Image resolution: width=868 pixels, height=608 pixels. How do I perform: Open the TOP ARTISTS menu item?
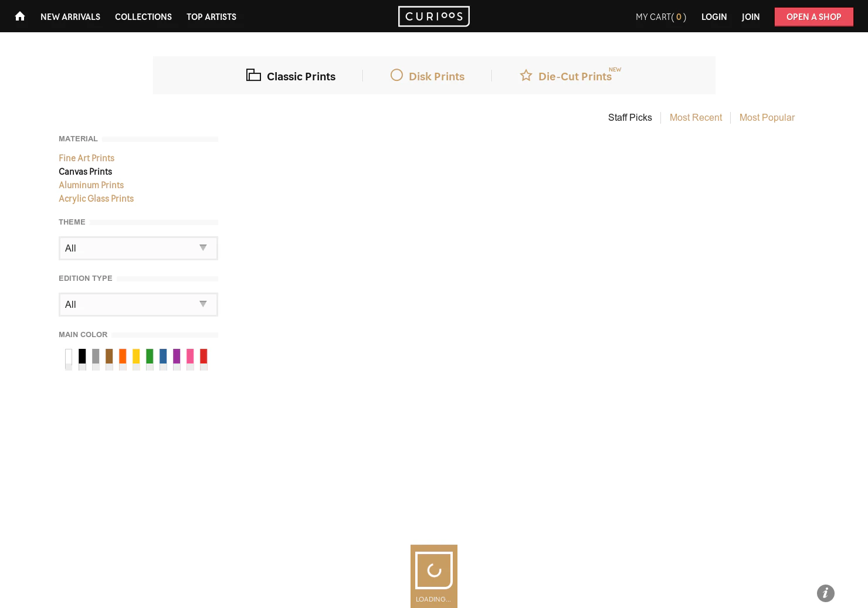[211, 16]
